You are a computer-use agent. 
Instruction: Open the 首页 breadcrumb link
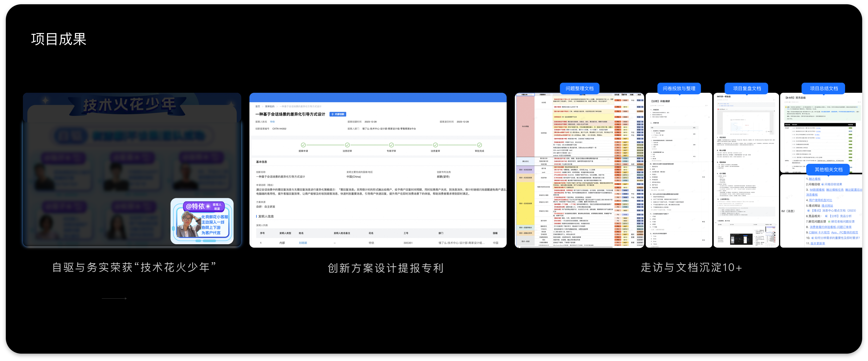pos(258,106)
